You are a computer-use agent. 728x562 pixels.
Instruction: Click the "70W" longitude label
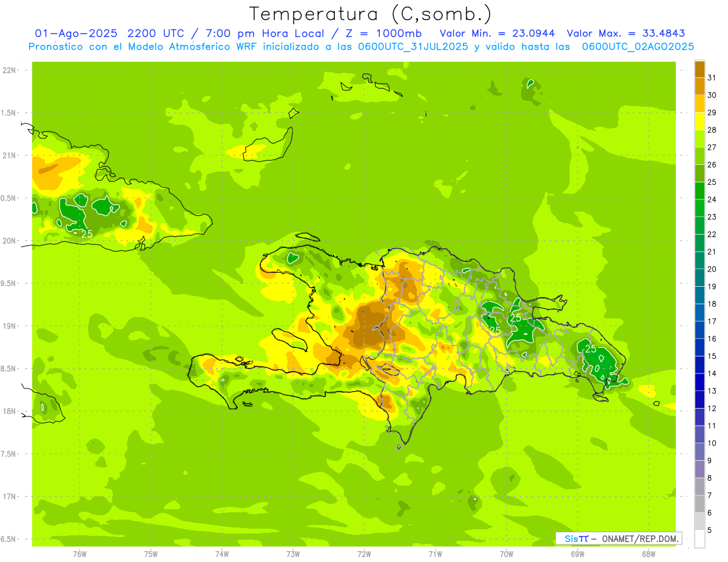click(x=507, y=554)
